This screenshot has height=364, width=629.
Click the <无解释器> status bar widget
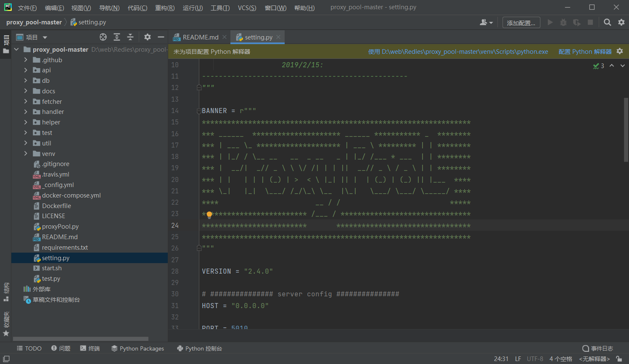[595, 359]
